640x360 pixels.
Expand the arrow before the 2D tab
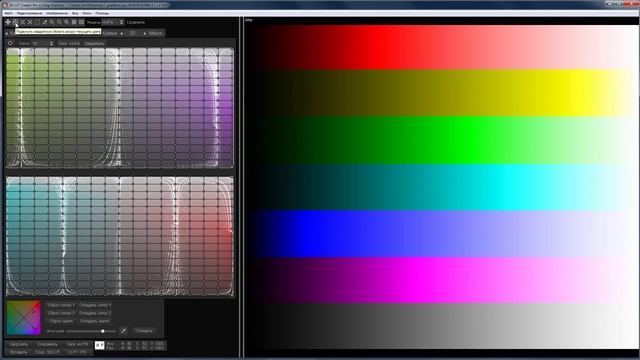click(x=122, y=33)
